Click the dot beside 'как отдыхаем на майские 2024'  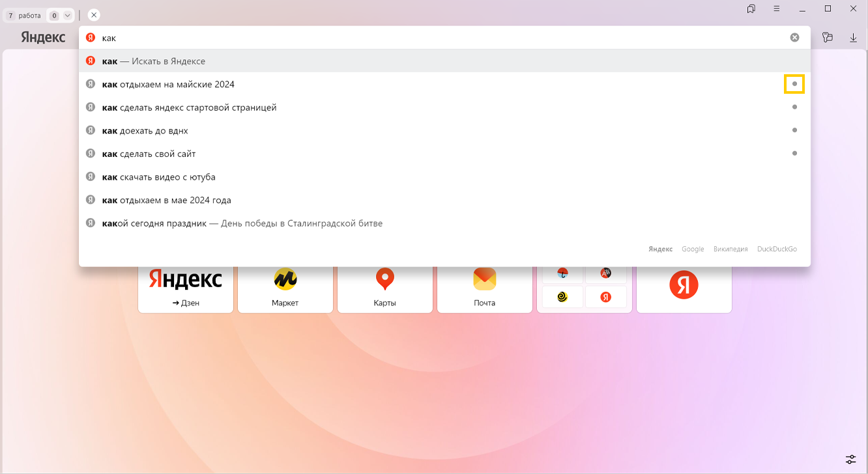coord(794,84)
